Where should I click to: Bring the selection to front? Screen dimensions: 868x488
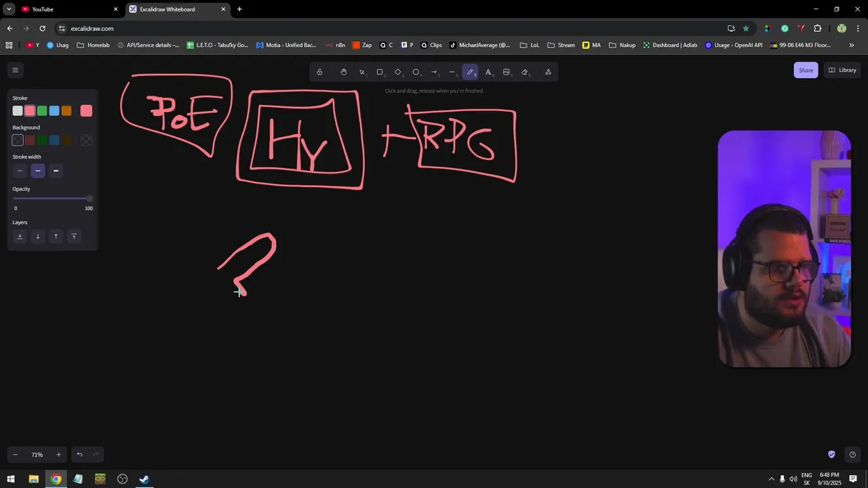[74, 236]
